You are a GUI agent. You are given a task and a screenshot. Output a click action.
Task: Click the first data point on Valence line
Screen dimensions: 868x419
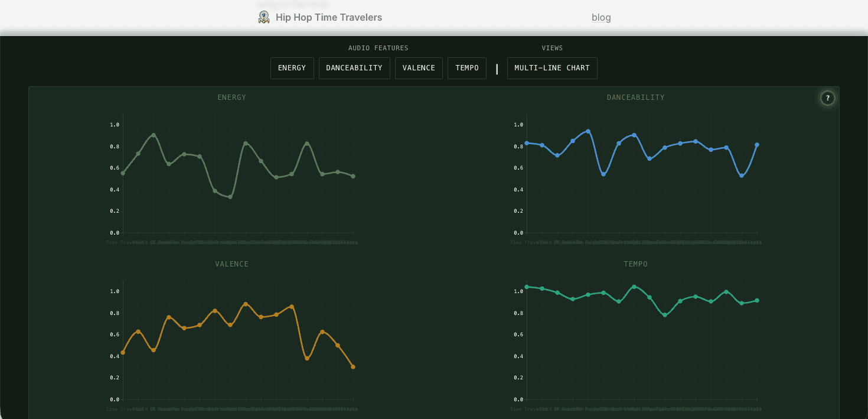point(123,352)
